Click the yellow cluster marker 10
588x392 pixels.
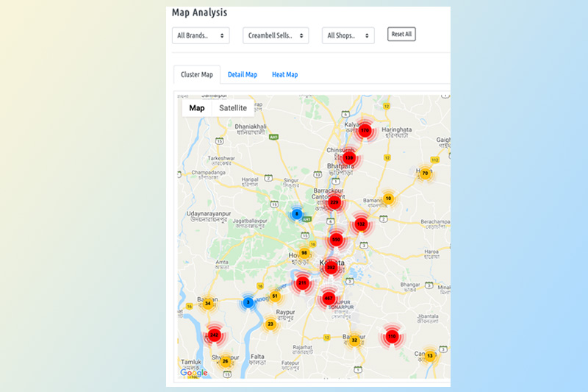tap(388, 199)
